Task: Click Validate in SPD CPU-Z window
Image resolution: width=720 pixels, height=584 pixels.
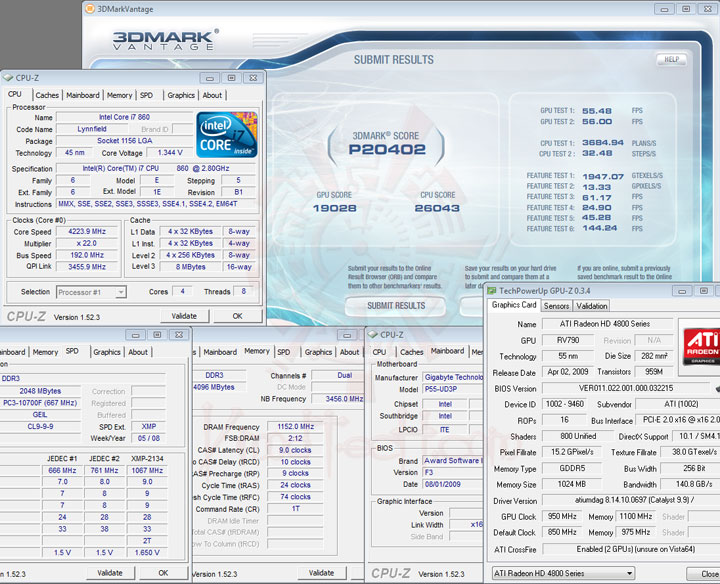Action: click(110, 573)
